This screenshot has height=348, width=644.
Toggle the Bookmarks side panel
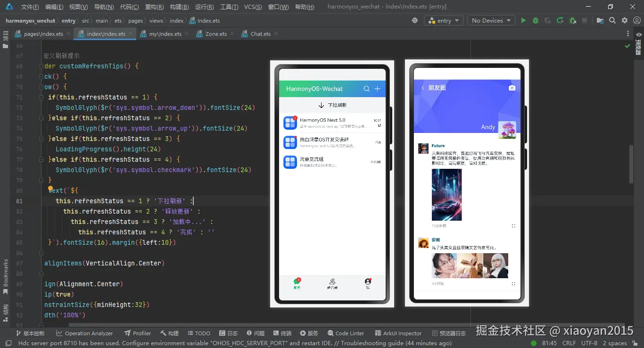(x=6, y=276)
